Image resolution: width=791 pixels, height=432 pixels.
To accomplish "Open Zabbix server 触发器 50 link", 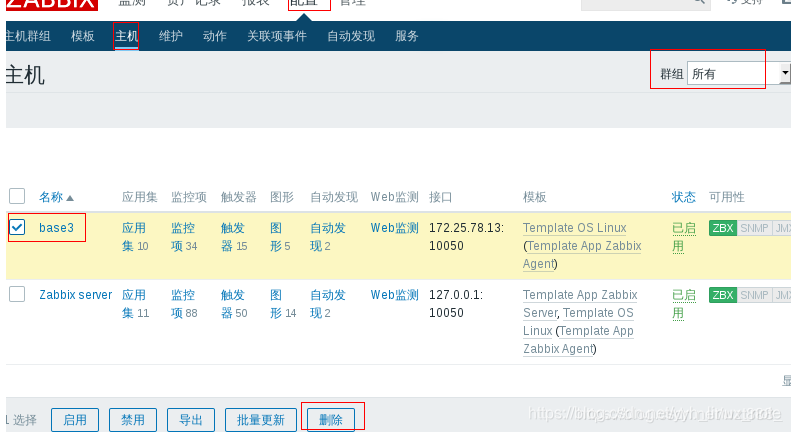I will coord(234,304).
